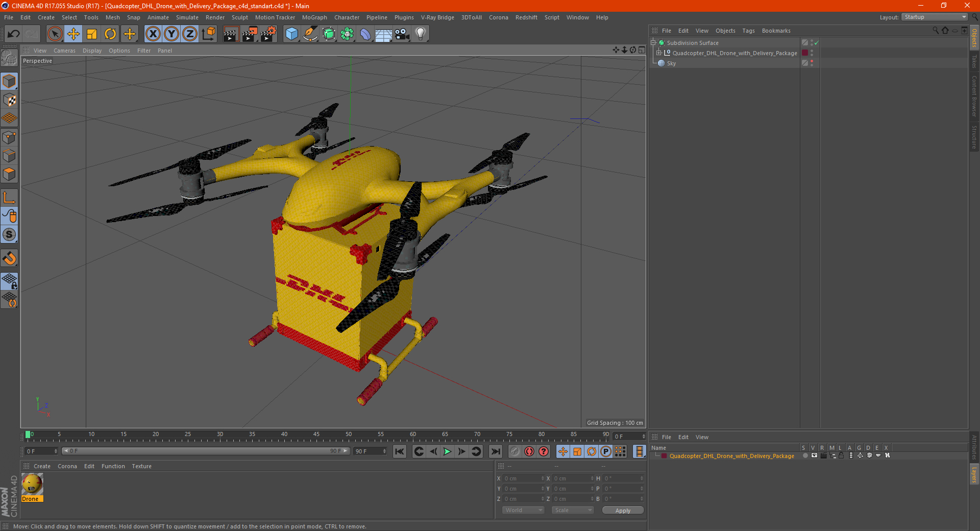Toggle layer solo dot for Quadcopter layer
The image size is (980, 531).
[805, 455]
